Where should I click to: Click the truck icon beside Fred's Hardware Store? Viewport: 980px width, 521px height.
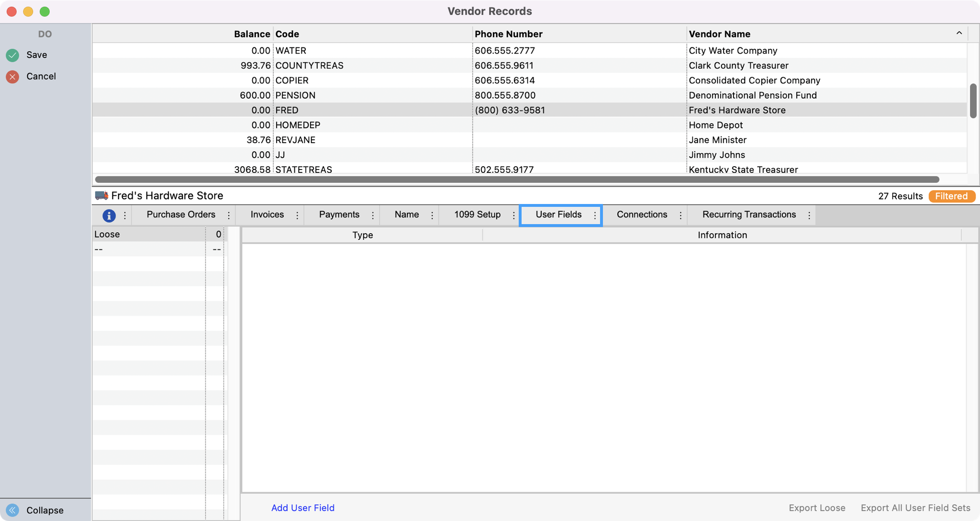(x=101, y=195)
